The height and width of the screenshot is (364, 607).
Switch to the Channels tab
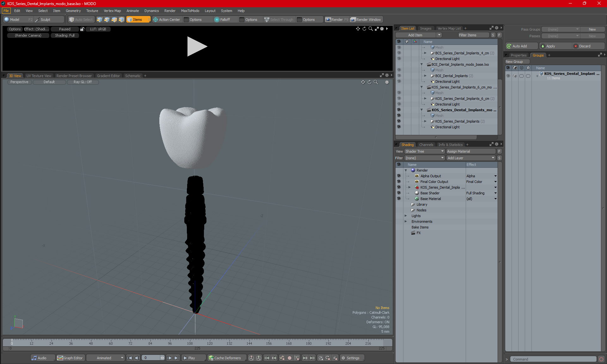point(426,145)
